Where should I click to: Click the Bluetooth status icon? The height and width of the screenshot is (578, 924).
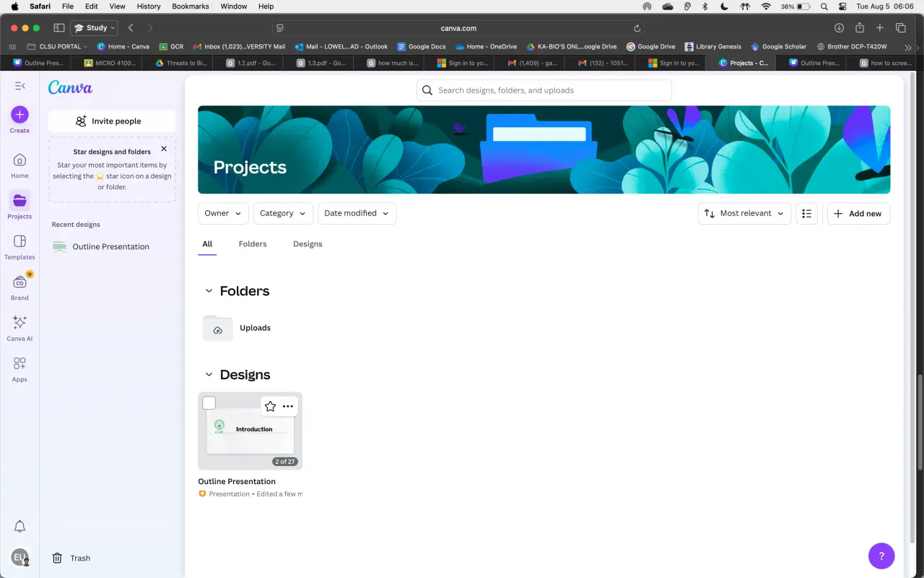coord(705,6)
